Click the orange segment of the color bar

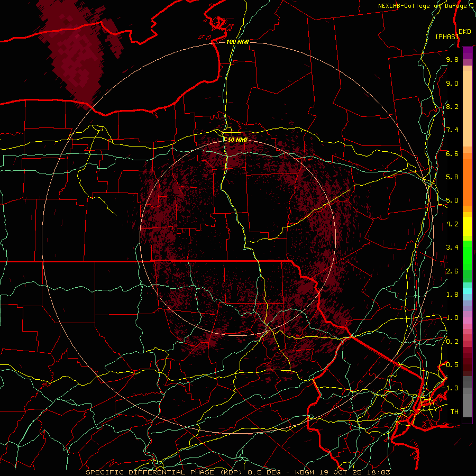(467, 182)
